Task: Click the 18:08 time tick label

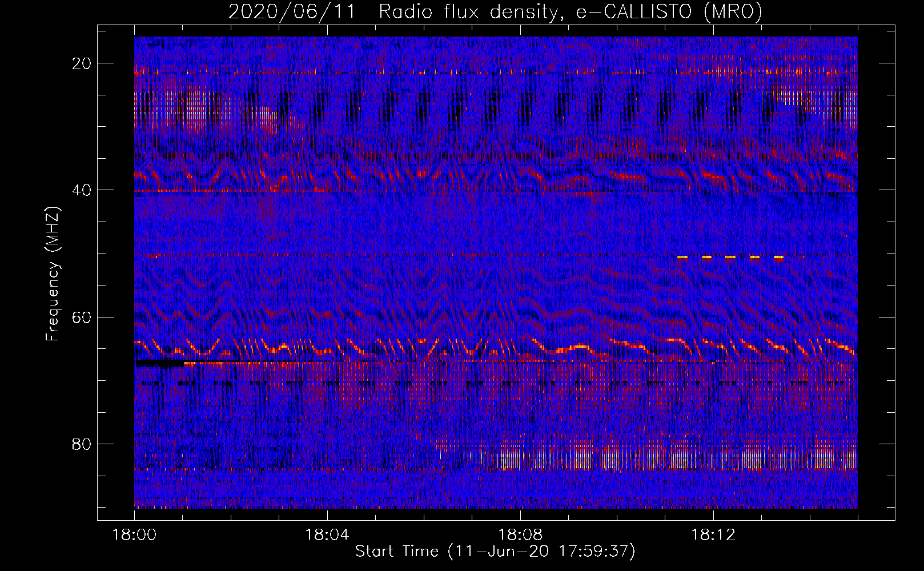Action: (520, 535)
